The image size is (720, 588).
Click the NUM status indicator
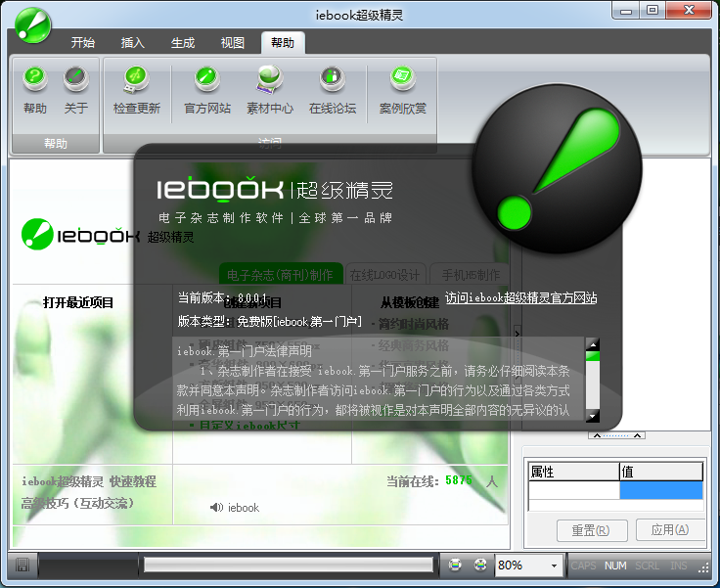(615, 565)
